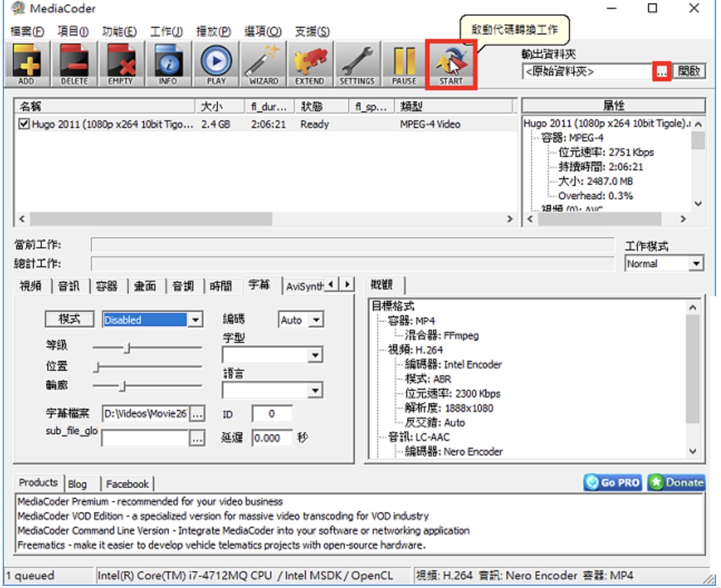
Task: Click the Go PRO button
Action: [x=613, y=482]
